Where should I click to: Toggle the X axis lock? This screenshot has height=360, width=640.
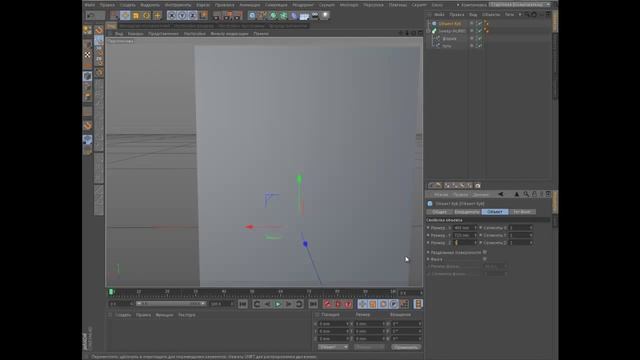172,16
